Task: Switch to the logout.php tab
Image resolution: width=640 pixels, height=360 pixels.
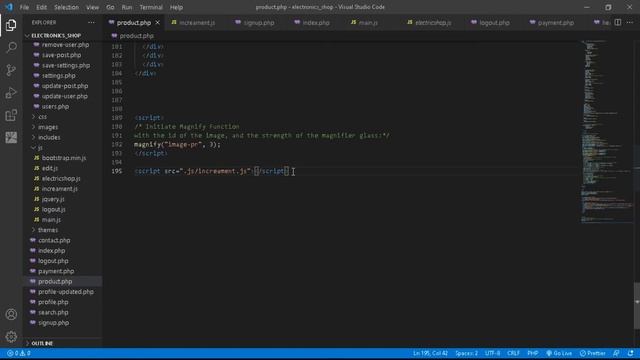Action: pyautogui.click(x=494, y=23)
